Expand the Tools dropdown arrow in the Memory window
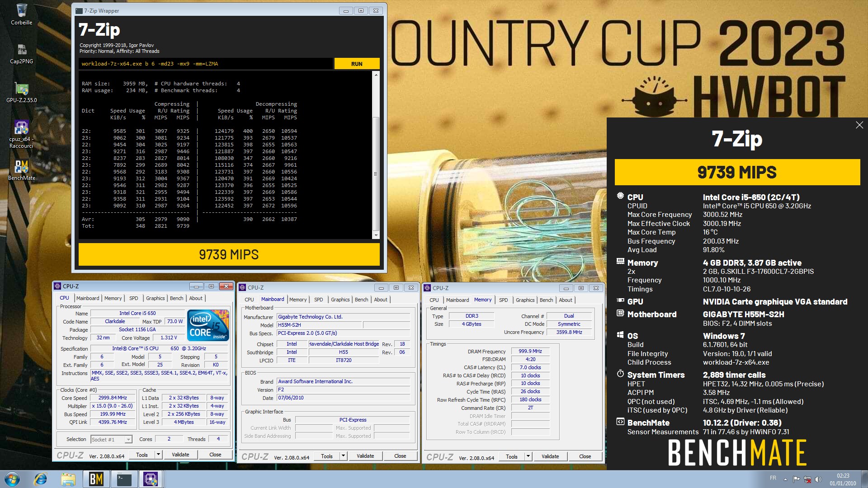Viewport: 868px width, 488px height. (x=528, y=456)
